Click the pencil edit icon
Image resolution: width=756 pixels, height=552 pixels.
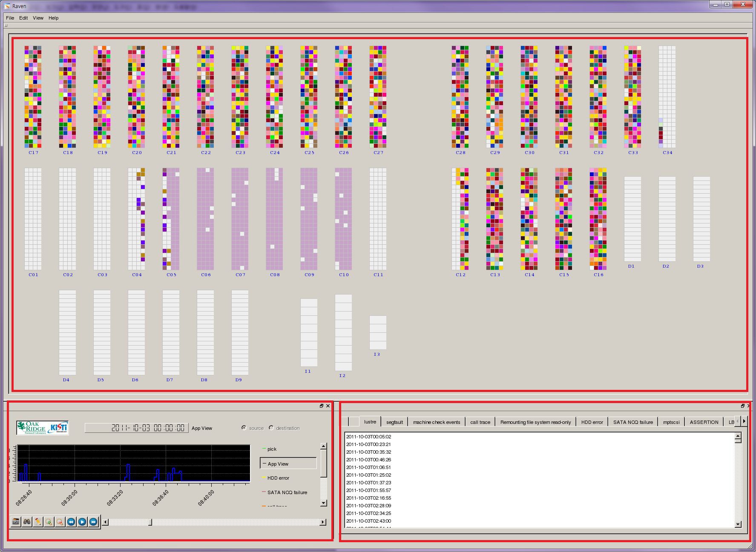(38, 521)
